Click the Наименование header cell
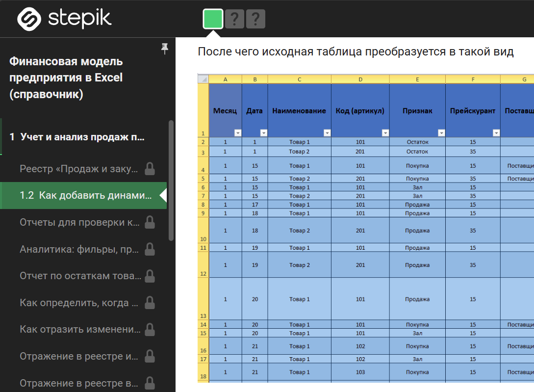 point(299,110)
